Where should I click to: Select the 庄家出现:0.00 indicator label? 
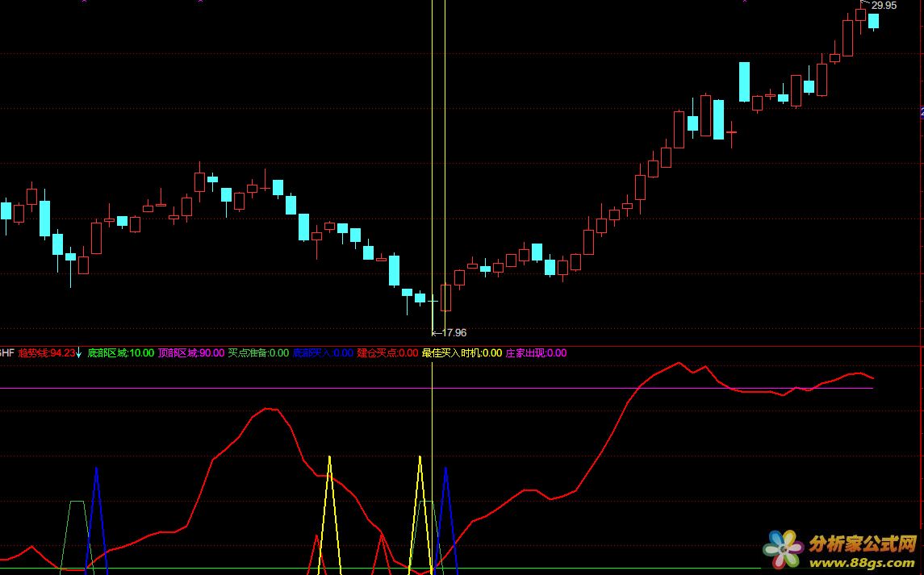(x=537, y=353)
